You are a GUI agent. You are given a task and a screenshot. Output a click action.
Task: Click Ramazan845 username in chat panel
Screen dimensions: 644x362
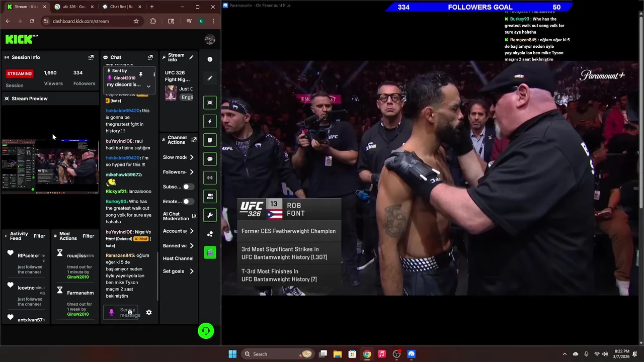pos(120,255)
